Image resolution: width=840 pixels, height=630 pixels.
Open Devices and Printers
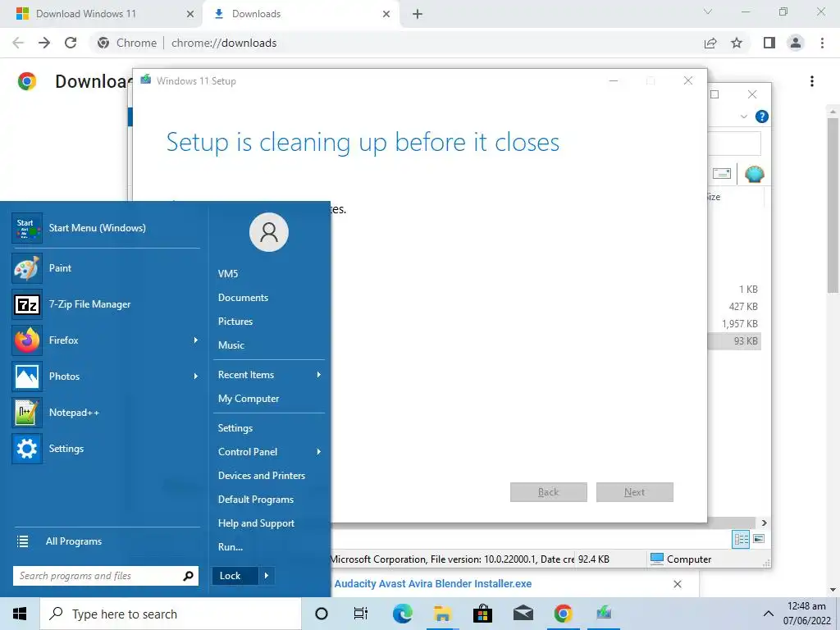[x=262, y=476]
